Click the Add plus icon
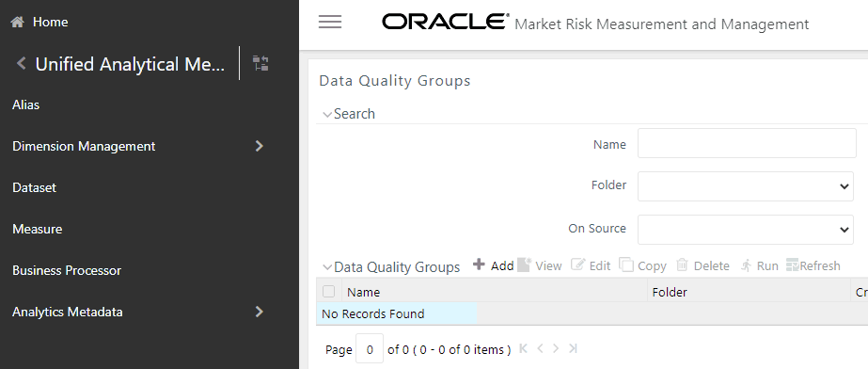The width and height of the screenshot is (868, 369). click(x=479, y=265)
